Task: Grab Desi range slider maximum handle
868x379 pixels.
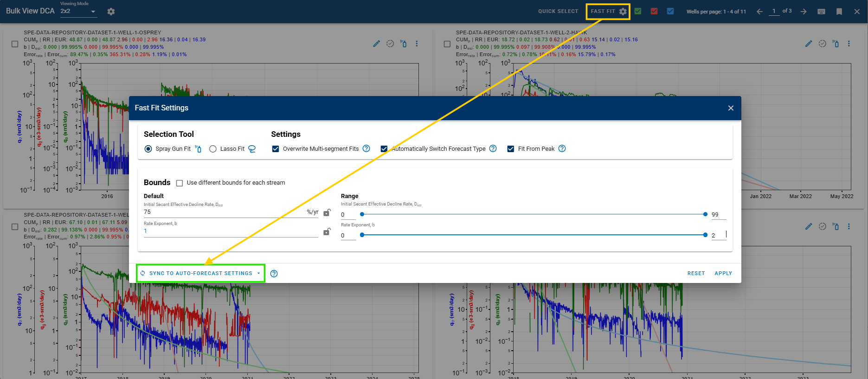Action: click(705, 214)
